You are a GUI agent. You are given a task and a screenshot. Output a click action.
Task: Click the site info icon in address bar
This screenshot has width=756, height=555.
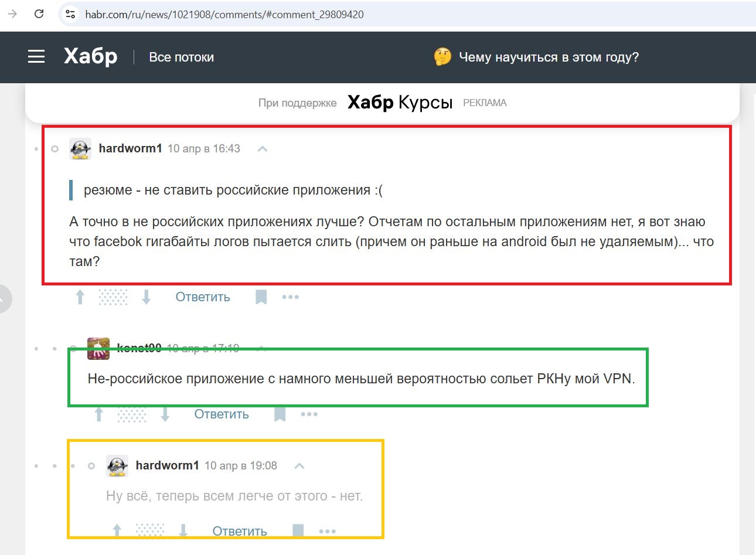70,14
